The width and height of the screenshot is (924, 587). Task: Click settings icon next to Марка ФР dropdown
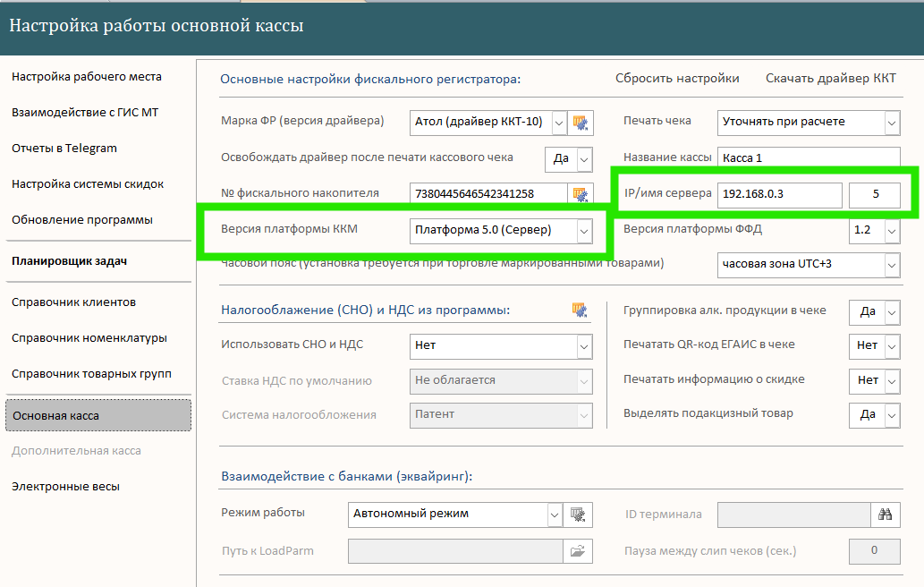click(x=581, y=123)
